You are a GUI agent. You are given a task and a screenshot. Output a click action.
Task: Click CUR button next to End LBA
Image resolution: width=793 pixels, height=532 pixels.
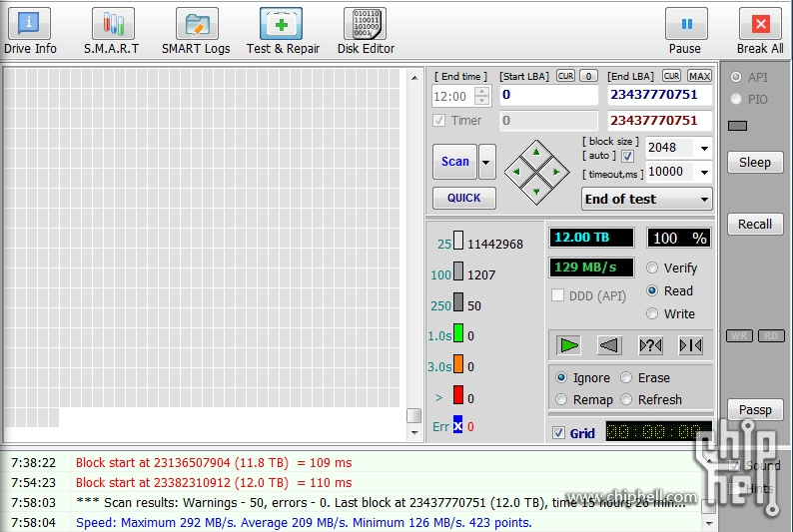671,76
